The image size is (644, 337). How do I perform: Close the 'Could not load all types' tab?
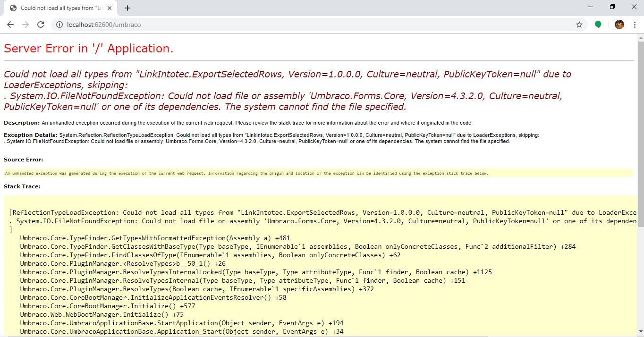pyautogui.click(x=110, y=8)
